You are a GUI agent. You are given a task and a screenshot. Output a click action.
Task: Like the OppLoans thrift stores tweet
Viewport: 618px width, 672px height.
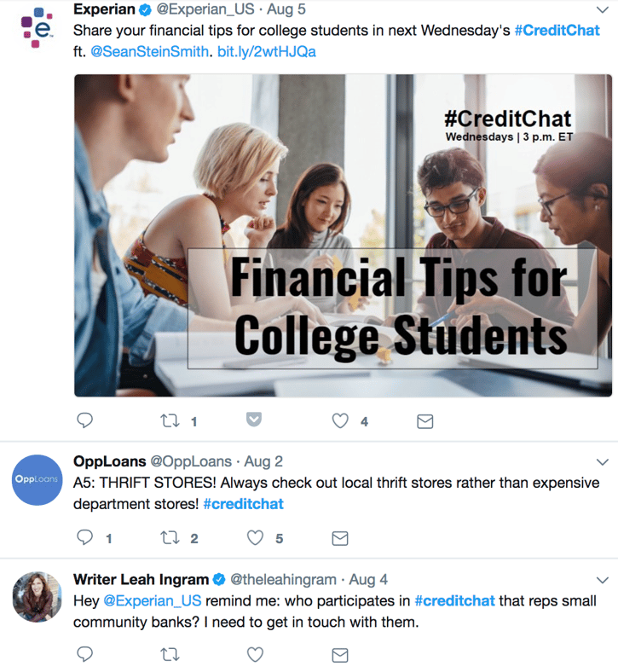pos(255,538)
